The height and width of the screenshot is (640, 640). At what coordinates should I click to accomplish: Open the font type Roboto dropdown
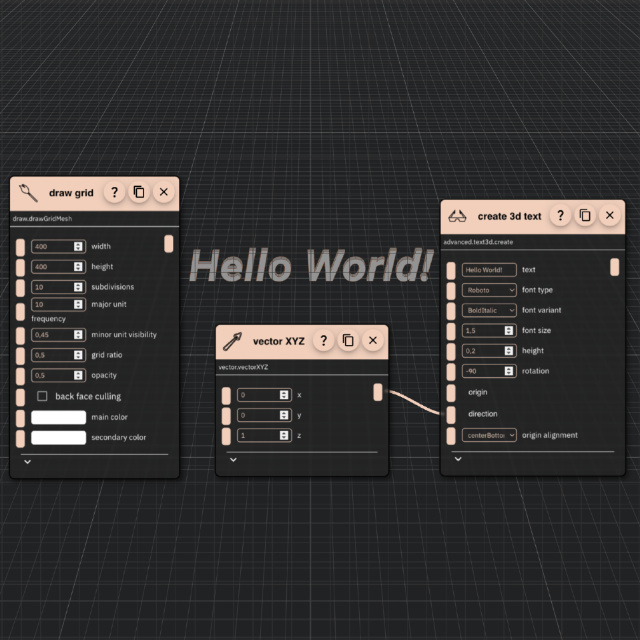tap(489, 290)
